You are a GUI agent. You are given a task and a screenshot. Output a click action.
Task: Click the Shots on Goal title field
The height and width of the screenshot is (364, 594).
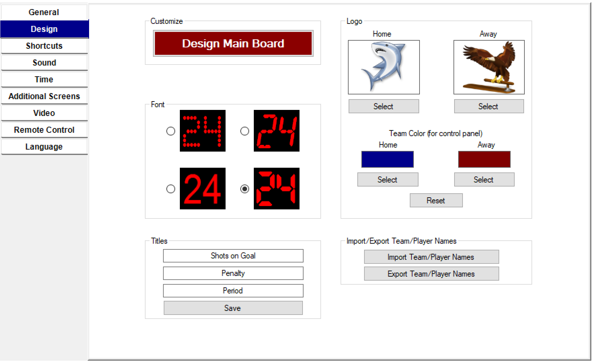click(x=233, y=256)
